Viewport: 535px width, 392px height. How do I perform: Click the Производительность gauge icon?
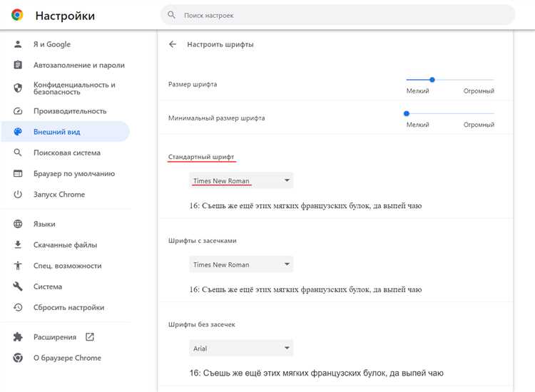[19, 111]
